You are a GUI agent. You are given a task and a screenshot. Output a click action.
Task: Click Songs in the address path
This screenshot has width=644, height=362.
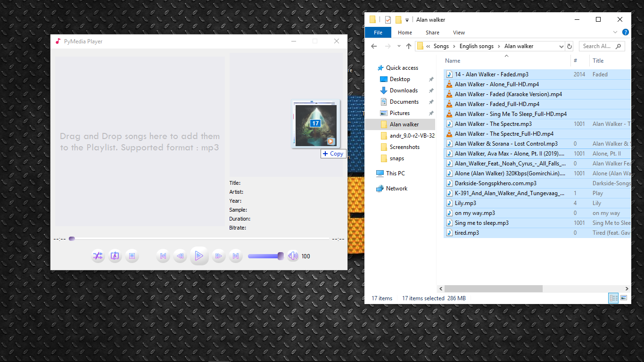[441, 46]
